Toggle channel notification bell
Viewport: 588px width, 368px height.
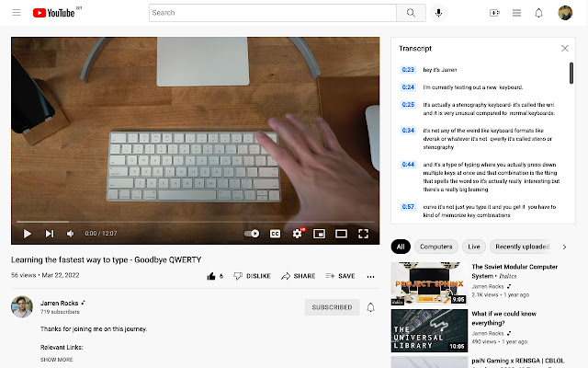(x=370, y=307)
